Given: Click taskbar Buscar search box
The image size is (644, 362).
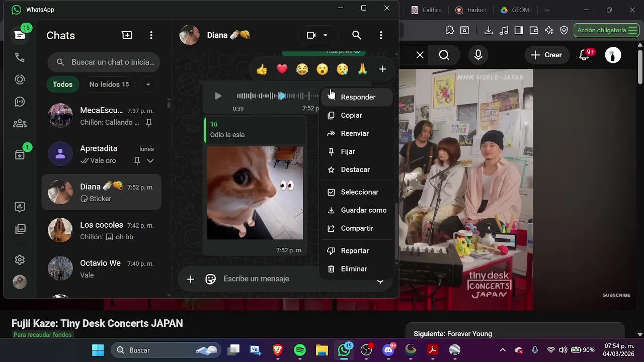Looking at the screenshot, I should pyautogui.click(x=165, y=350).
